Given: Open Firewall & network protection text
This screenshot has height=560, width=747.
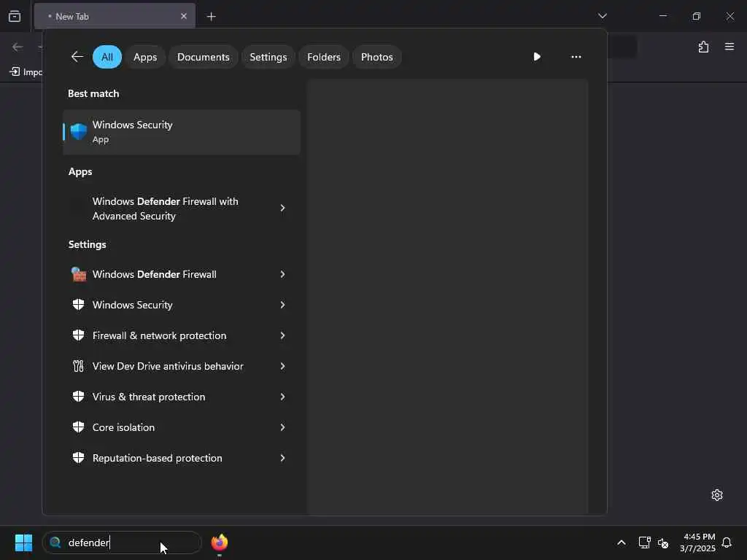Looking at the screenshot, I should [x=160, y=335].
